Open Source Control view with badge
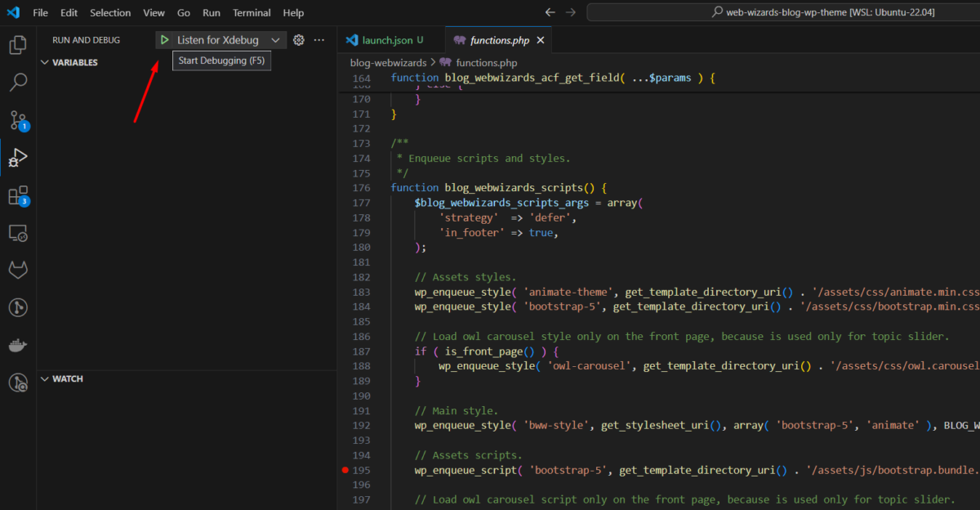Image resolution: width=980 pixels, height=510 pixels. 18,120
